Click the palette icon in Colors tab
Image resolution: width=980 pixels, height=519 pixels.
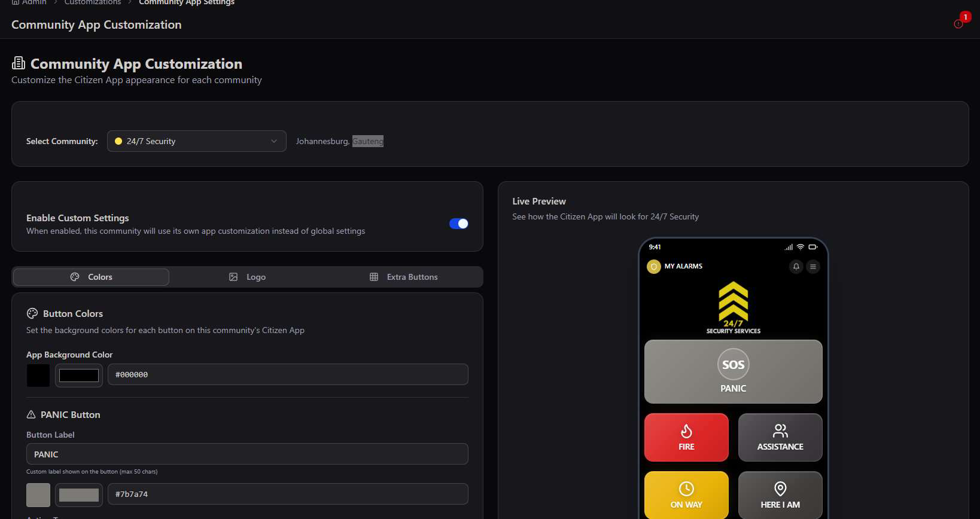pyautogui.click(x=75, y=277)
